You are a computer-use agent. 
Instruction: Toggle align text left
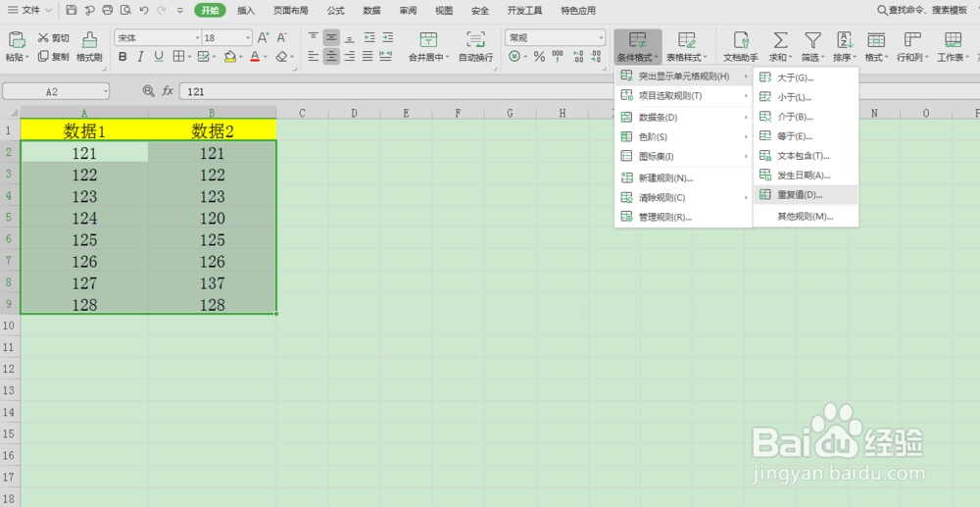click(x=314, y=56)
